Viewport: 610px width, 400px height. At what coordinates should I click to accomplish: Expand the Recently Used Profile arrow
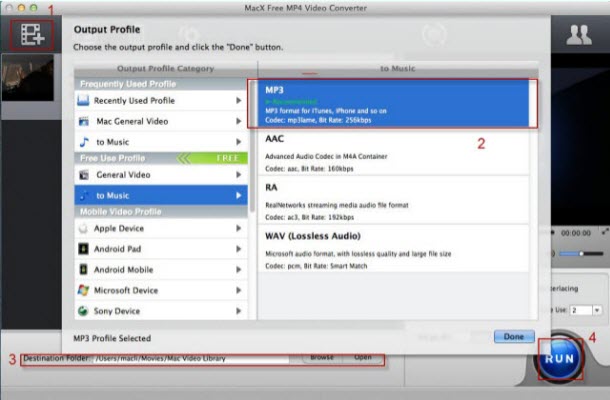(238, 100)
